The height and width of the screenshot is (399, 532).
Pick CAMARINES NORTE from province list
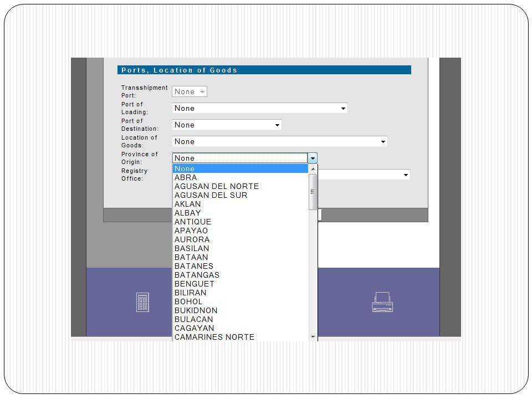pos(240,337)
